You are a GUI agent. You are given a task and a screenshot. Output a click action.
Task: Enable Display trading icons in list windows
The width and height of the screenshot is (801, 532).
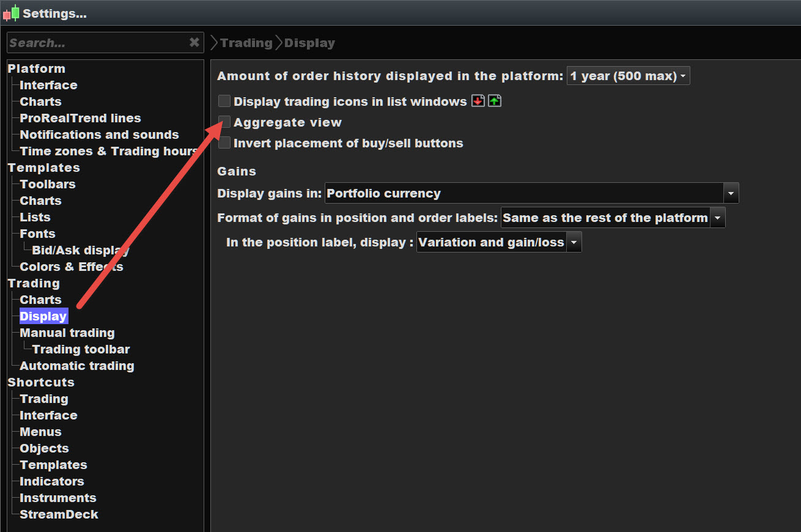point(224,102)
